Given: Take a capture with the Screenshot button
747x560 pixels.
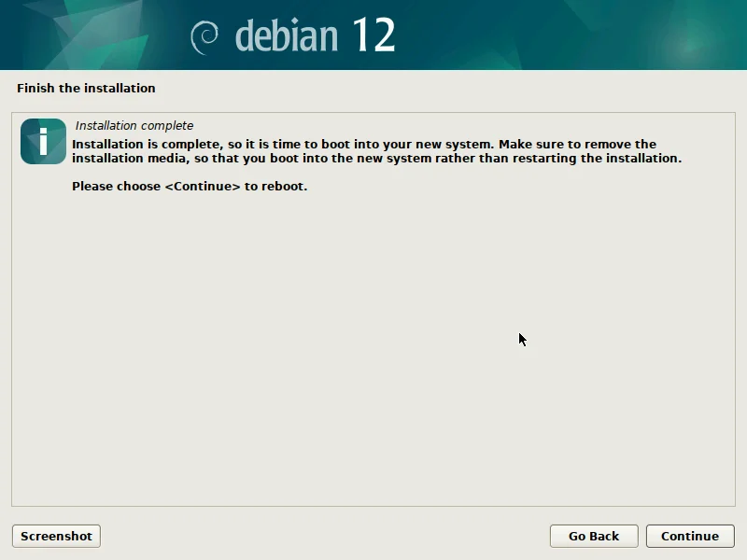Looking at the screenshot, I should (56, 536).
